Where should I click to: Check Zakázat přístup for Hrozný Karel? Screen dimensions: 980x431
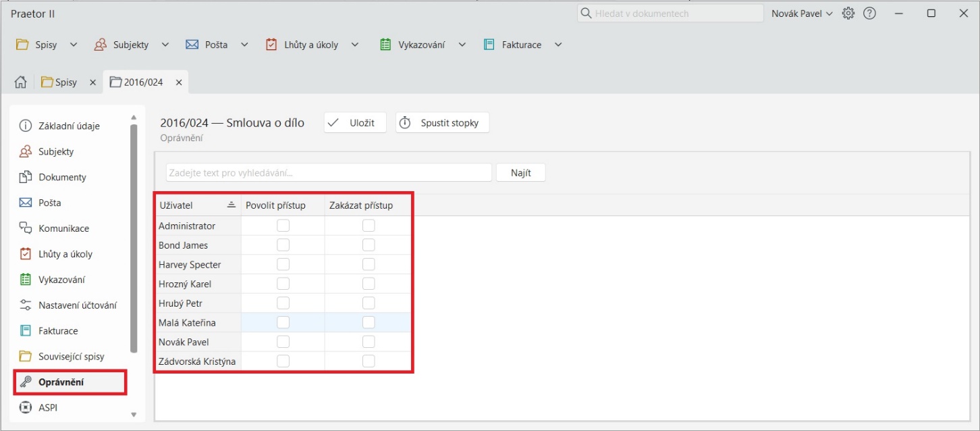(369, 284)
